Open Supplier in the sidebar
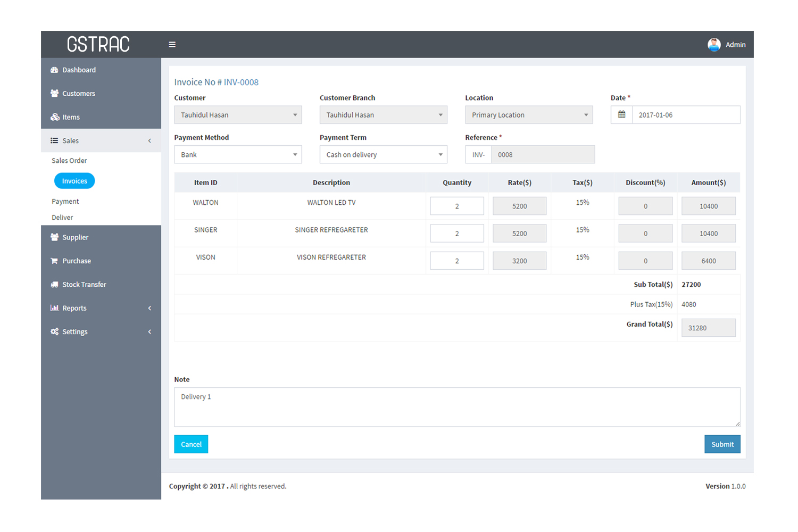The image size is (798, 532). coord(101,237)
